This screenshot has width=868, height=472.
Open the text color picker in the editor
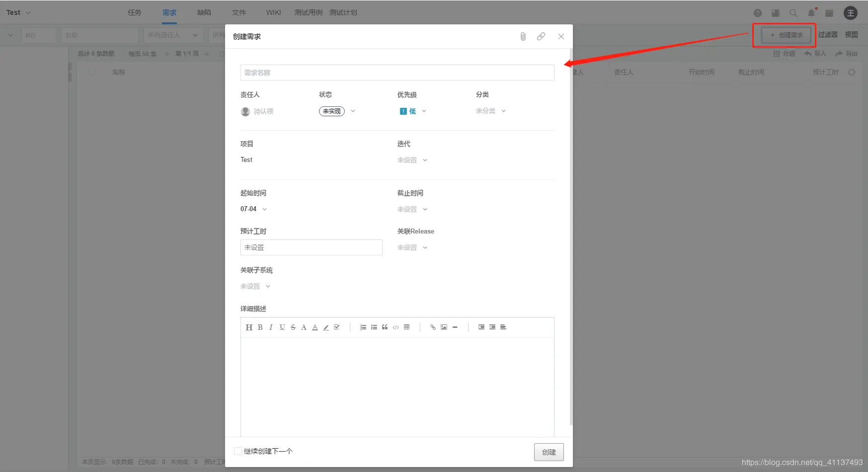[315, 327]
